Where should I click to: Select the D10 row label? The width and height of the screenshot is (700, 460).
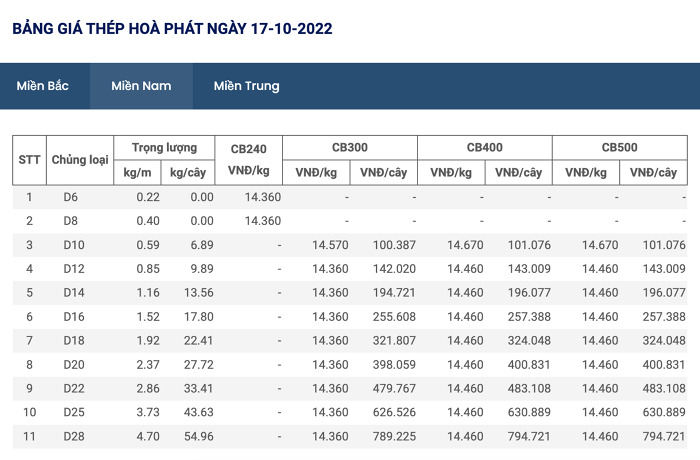click(74, 245)
